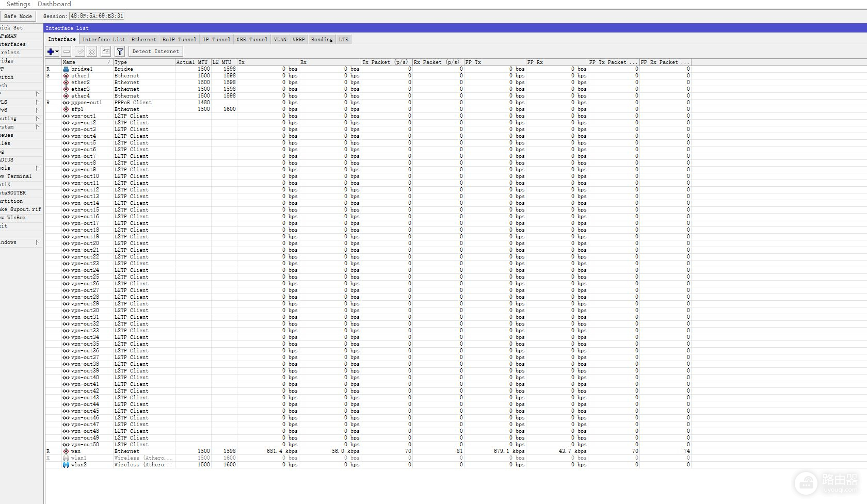867x504 pixels.
Task: Select the vpn-out50 L2TP icon
Action: click(x=66, y=444)
